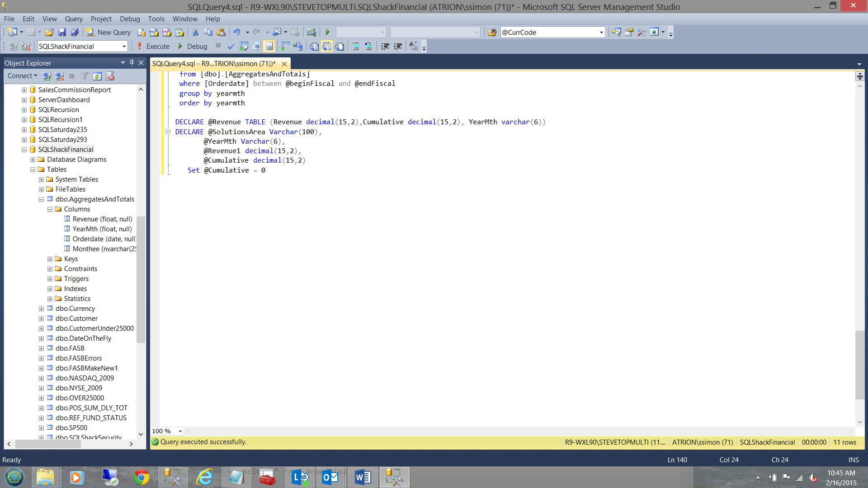This screenshot has height=488, width=868.
Task: Collapse the Tables folder node
Action: click(33, 169)
